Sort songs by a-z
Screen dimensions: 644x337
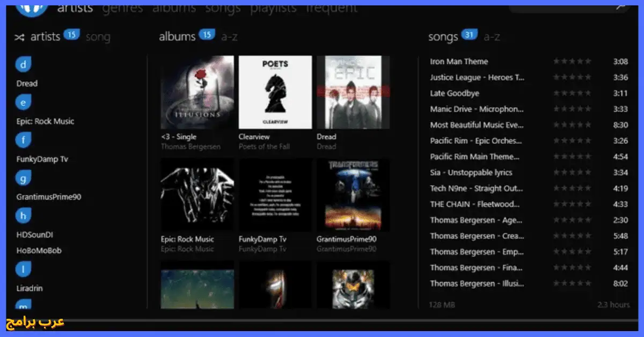pyautogui.click(x=492, y=37)
